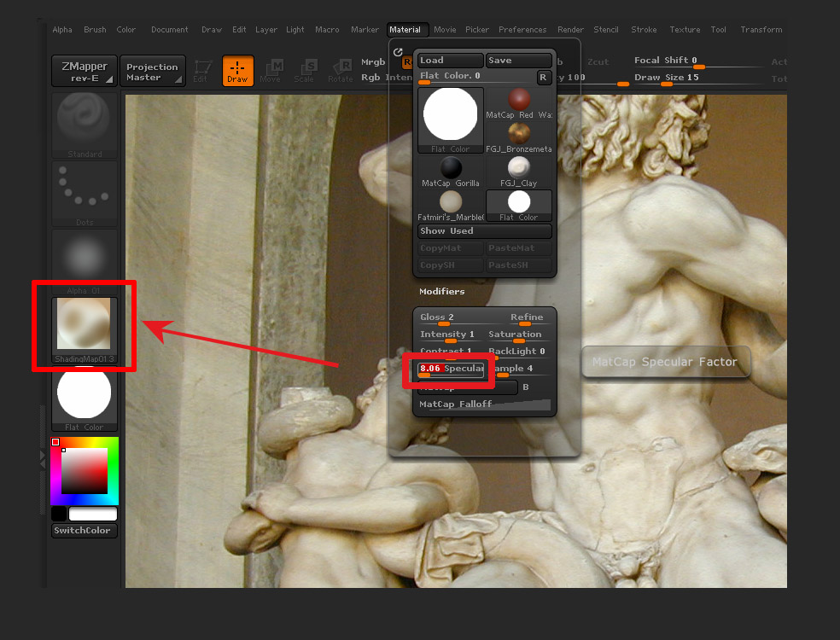The height and width of the screenshot is (640, 840).
Task: Open the Preferences menu
Action: [522, 30]
